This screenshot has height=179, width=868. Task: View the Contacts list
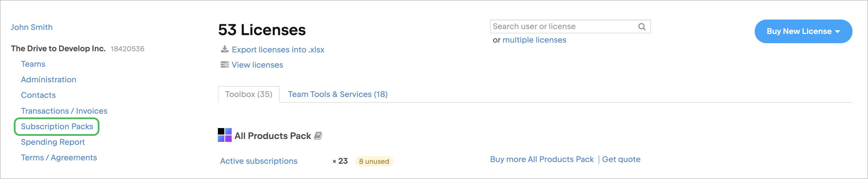click(x=38, y=95)
